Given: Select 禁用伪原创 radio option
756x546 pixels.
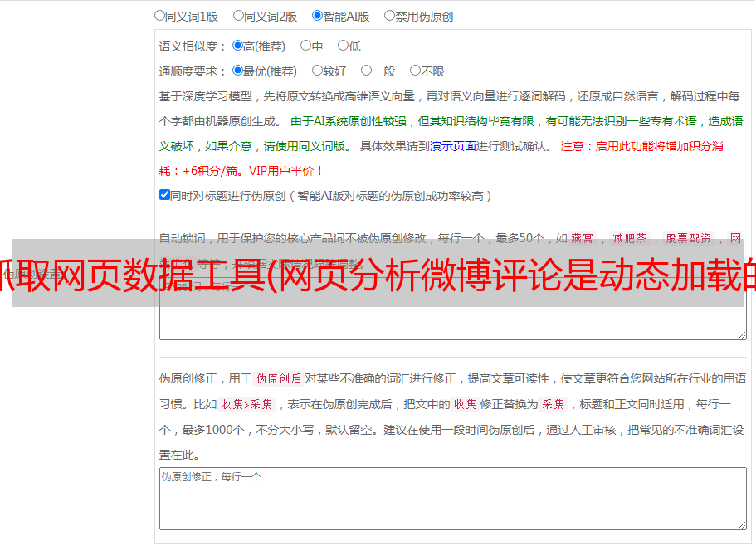Looking at the screenshot, I should (x=389, y=16).
